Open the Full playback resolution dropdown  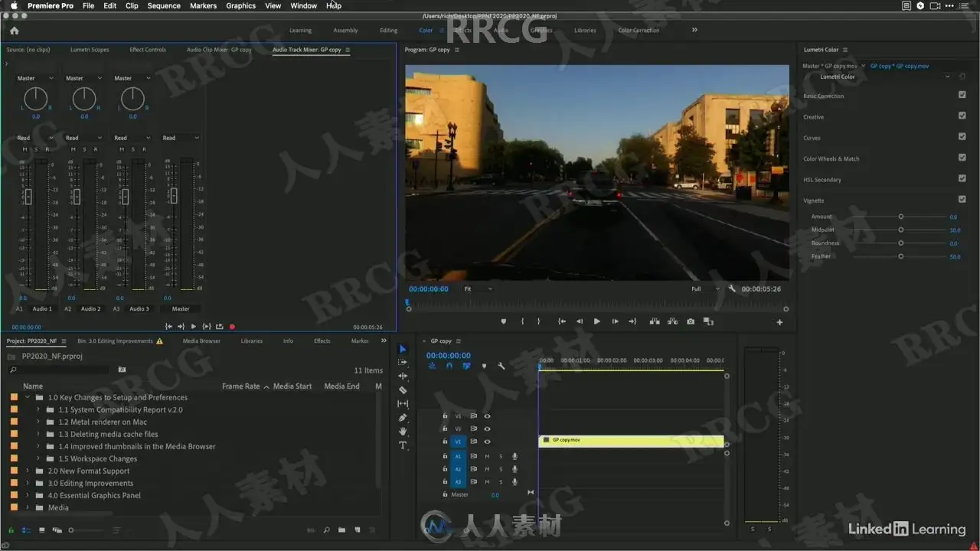pos(705,289)
